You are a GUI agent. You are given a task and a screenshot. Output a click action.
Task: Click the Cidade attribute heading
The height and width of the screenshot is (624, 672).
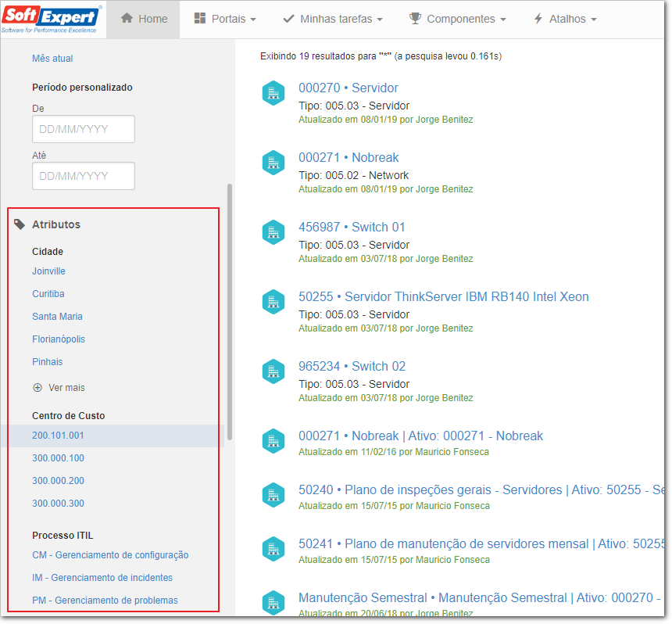[x=48, y=252]
